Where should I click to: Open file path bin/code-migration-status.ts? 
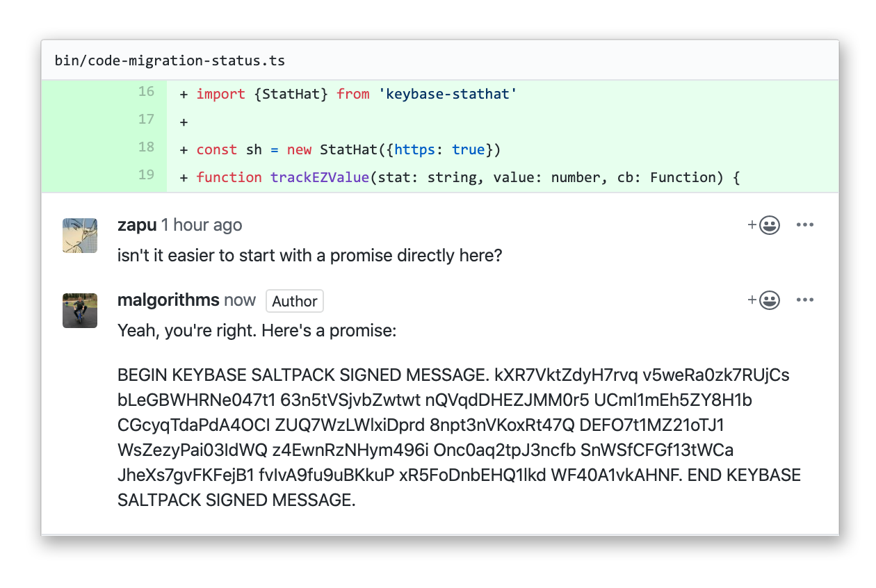click(170, 60)
